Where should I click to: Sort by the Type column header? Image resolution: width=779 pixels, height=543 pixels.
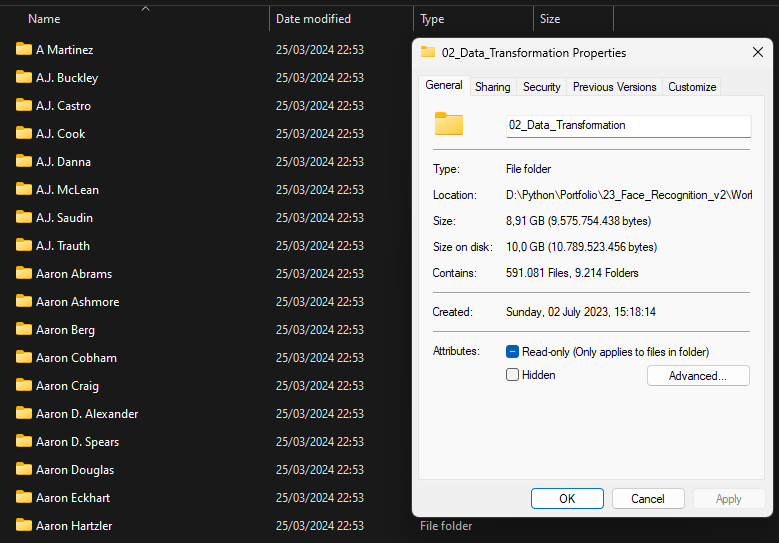coord(432,19)
